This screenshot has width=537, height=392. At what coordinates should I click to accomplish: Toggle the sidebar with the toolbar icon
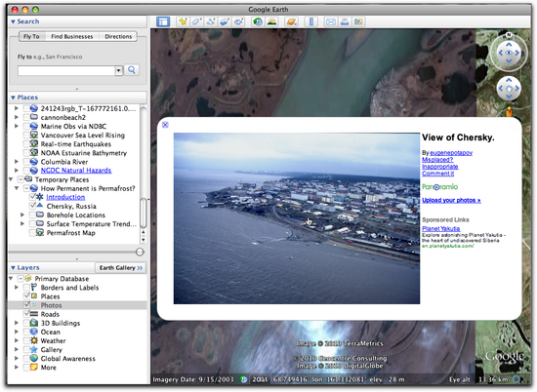pyautogui.click(x=163, y=21)
